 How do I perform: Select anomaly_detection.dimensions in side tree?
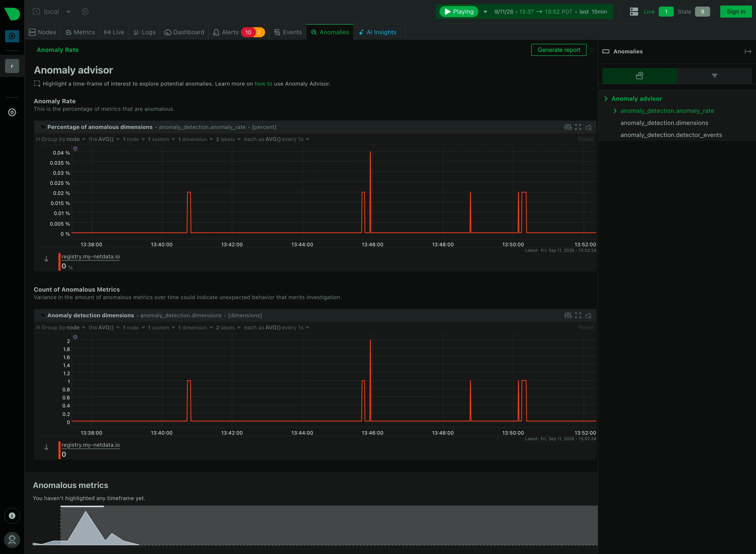[x=664, y=123]
